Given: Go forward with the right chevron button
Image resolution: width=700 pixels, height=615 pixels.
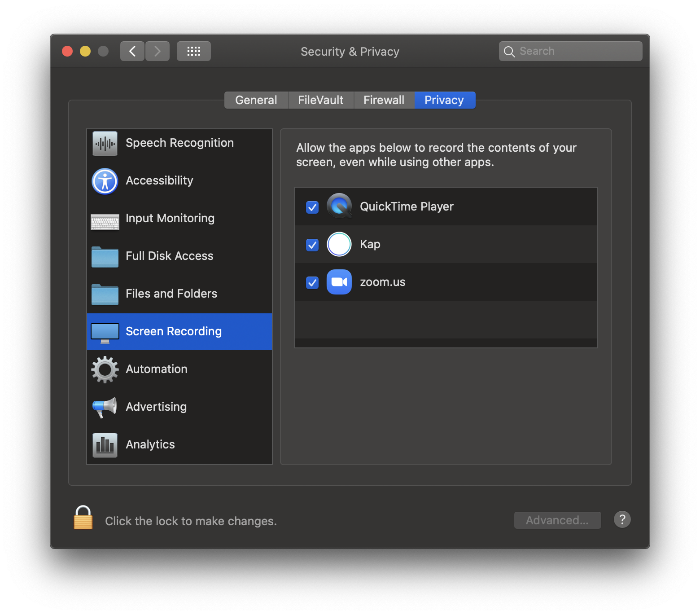Looking at the screenshot, I should click(157, 51).
